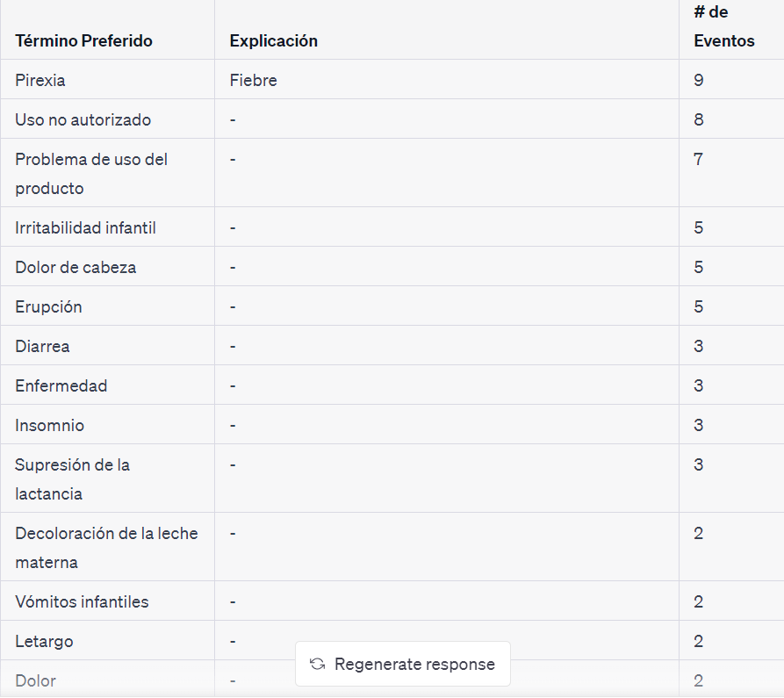Click the Dolor de cabeza cell
Screen dimensions: 784x698
tap(76, 267)
